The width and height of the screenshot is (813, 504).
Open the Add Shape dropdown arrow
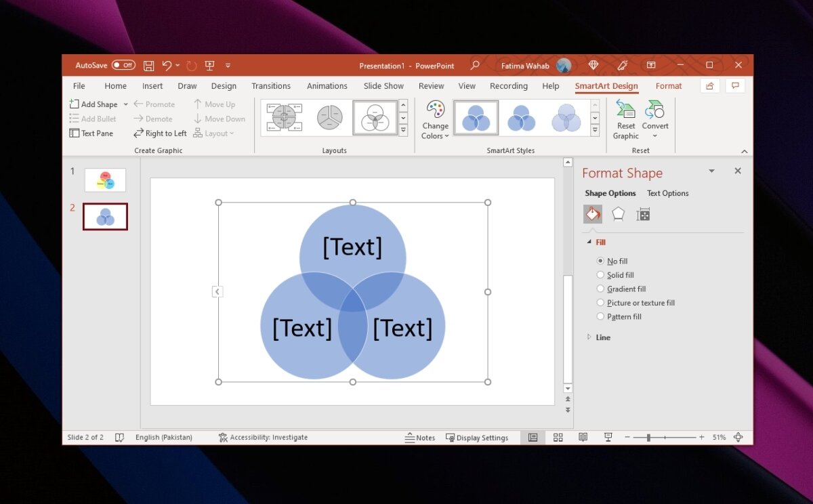126,104
